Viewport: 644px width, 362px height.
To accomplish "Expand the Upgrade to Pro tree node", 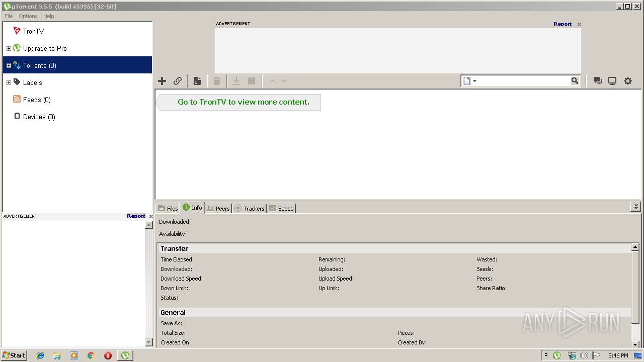I will 9,49.
